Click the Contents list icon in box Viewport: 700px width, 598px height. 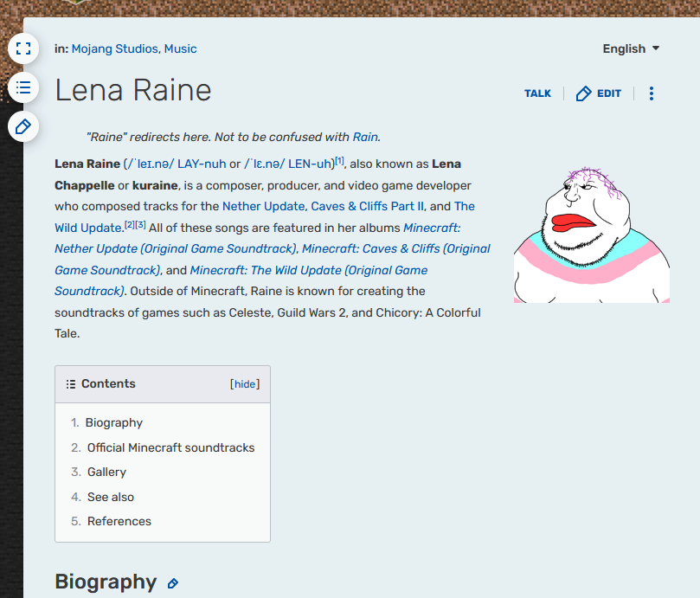(x=70, y=384)
